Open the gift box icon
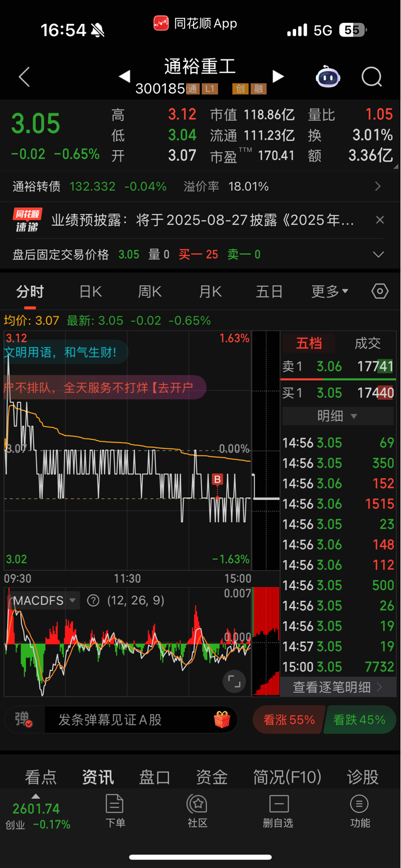This screenshot has width=401, height=868. pyautogui.click(x=222, y=719)
